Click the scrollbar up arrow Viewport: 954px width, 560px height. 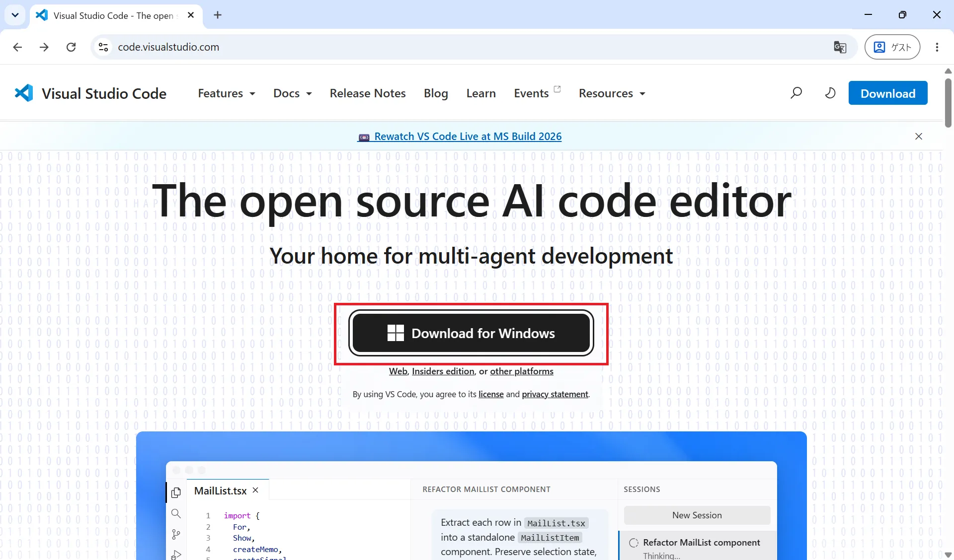(x=948, y=71)
